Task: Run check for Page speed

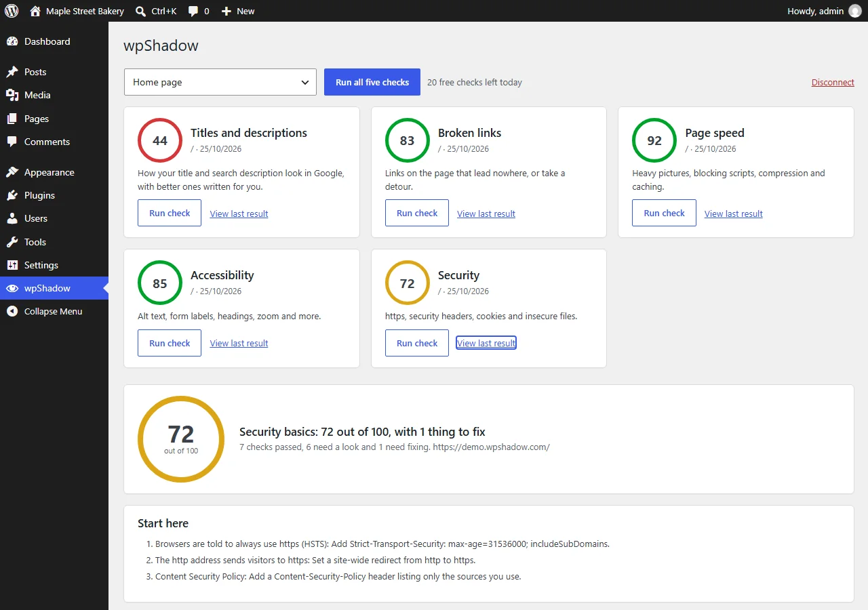Action: tap(664, 213)
